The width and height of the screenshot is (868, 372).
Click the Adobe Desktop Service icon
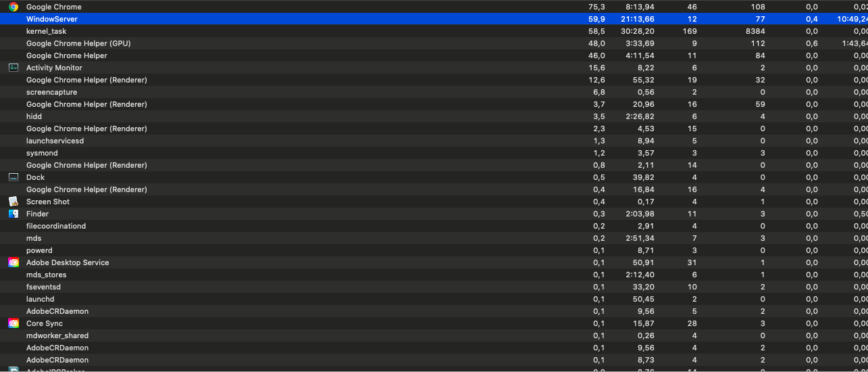[x=14, y=262]
